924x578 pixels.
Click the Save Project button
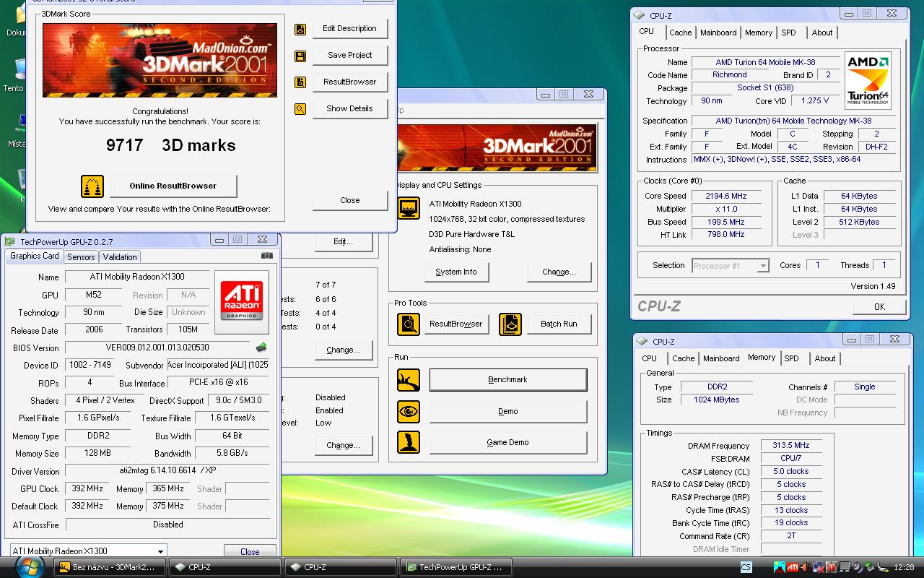pos(349,56)
